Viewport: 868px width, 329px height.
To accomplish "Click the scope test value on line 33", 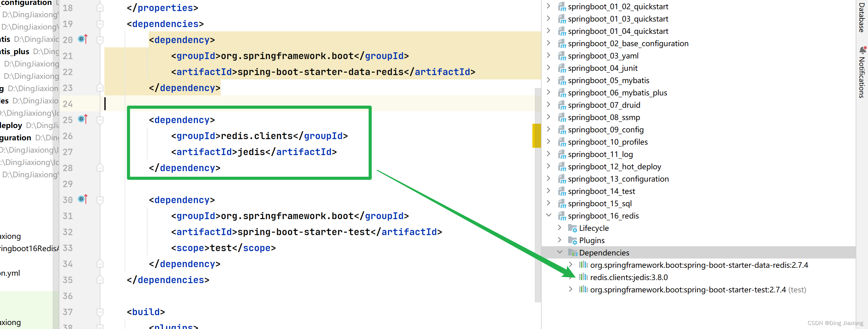I will pyautogui.click(x=221, y=248).
